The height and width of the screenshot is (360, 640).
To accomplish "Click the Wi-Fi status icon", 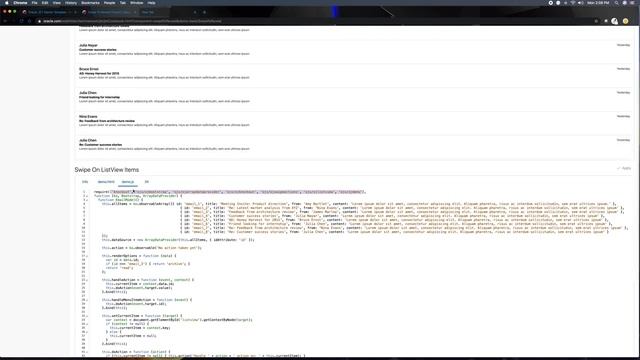I will pyautogui.click(x=573, y=3).
